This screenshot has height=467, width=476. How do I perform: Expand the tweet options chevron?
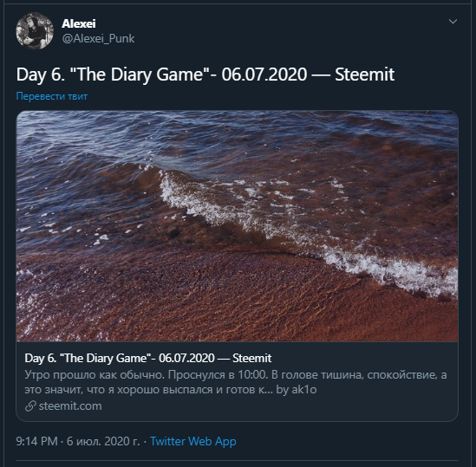click(x=453, y=22)
